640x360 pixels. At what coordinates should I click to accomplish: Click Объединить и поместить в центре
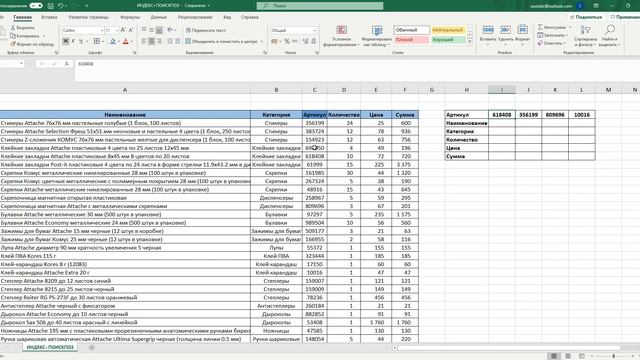[x=221, y=41]
